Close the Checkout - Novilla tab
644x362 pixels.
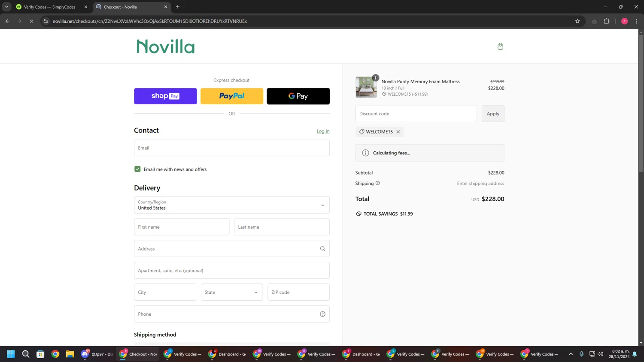click(166, 7)
